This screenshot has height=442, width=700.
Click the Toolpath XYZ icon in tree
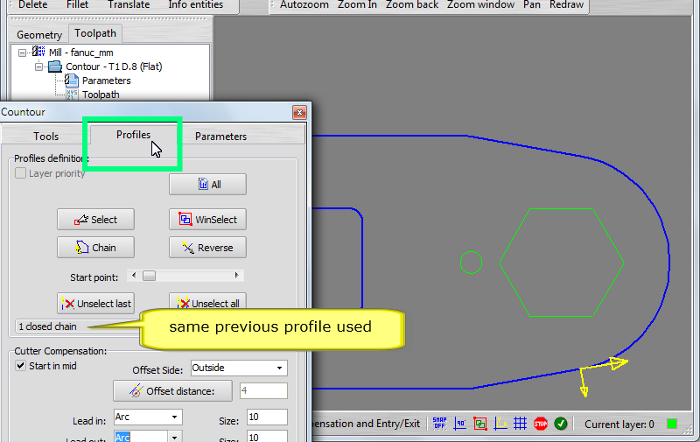click(71, 94)
